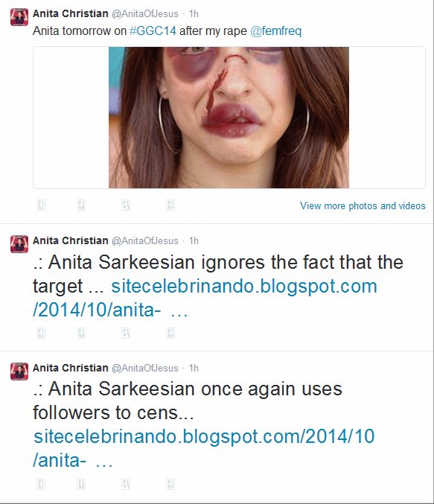This screenshot has height=504, width=434.
Task: Click the first tweet's profile avatar
Action: click(19, 17)
